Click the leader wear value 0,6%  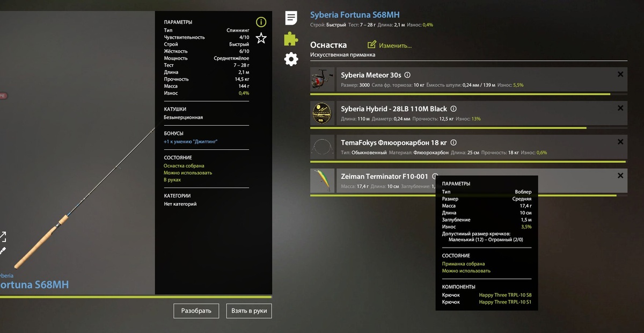[541, 153]
